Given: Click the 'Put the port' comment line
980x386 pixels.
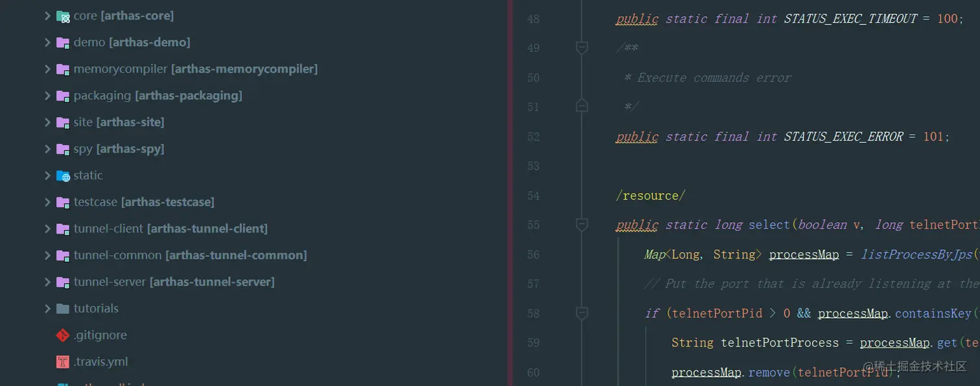Looking at the screenshot, I should coord(811,284).
